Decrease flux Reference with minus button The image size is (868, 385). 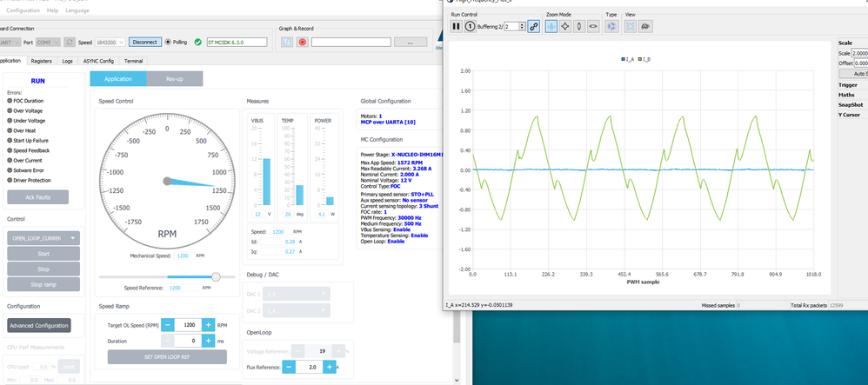[289, 367]
